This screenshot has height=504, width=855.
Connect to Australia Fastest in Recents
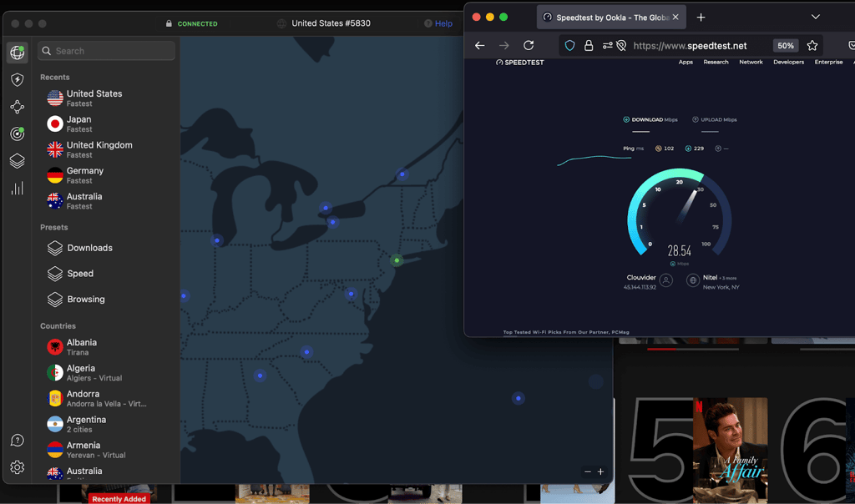[106, 200]
